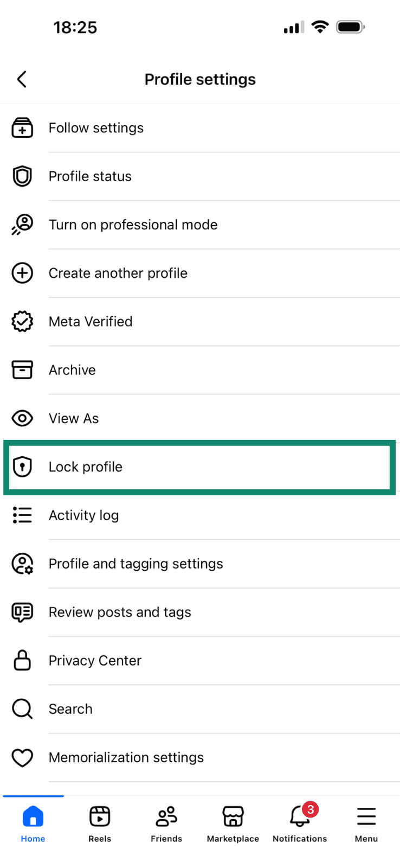
Task: Click the Archive box icon
Action: (22, 369)
